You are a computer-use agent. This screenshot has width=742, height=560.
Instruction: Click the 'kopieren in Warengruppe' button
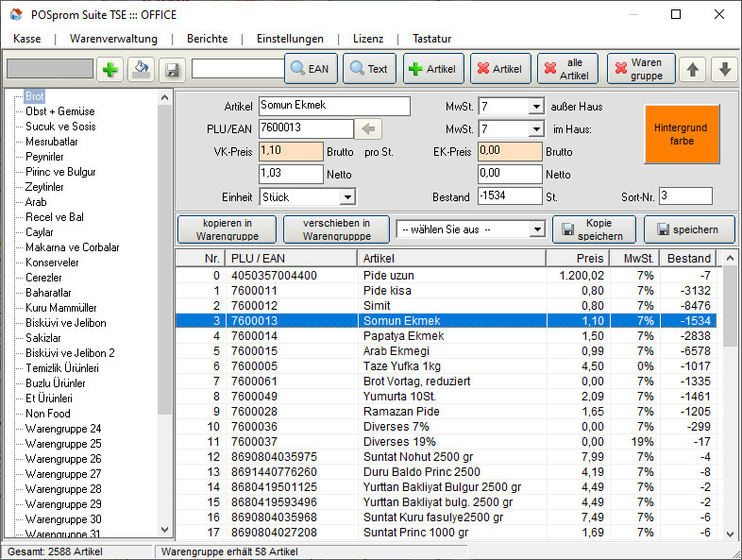[x=227, y=229]
